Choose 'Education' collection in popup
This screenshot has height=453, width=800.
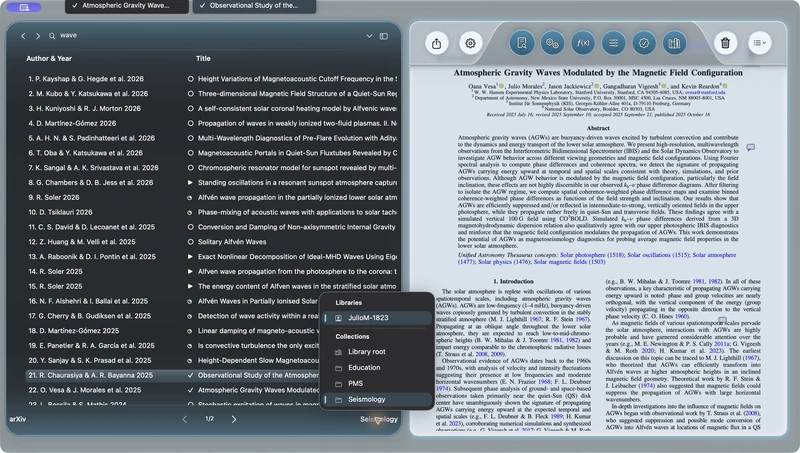[x=378, y=368]
